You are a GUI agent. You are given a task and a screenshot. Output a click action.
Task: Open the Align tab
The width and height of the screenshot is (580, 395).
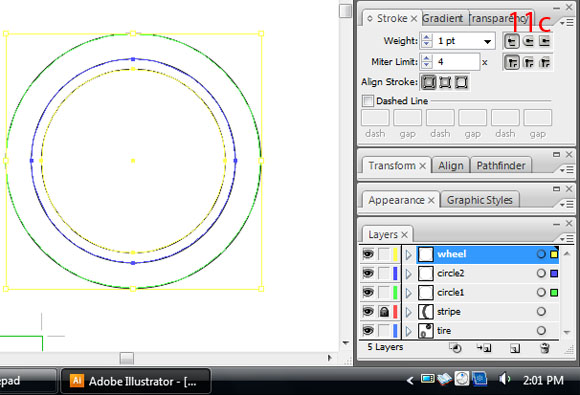pos(451,166)
